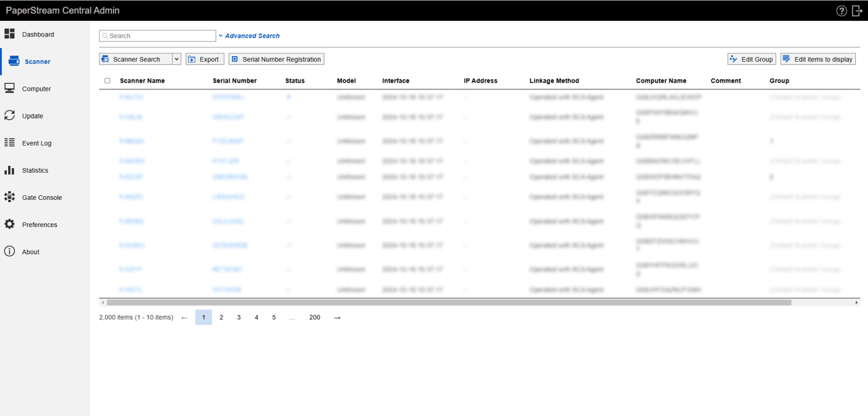Open the Help icon in header

(842, 11)
